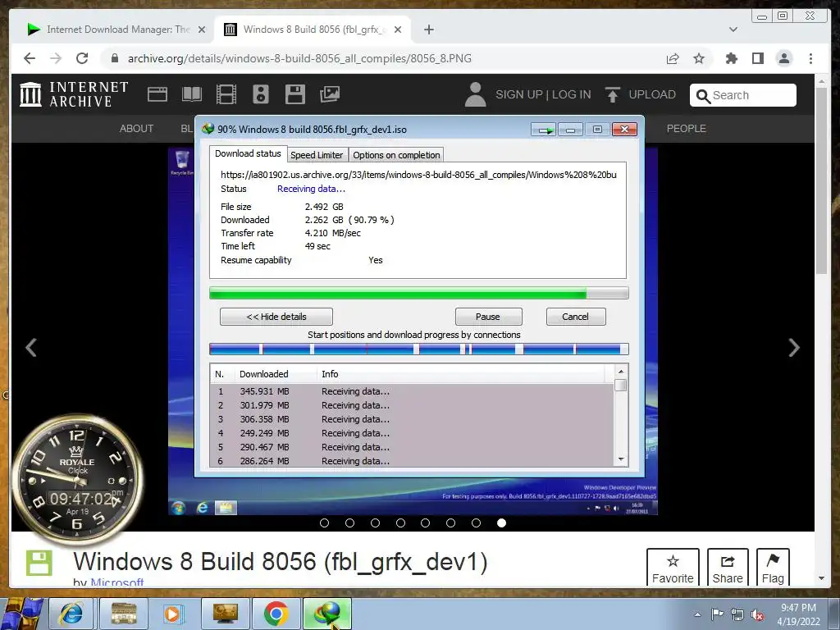Toggle Chrome side panel icon
This screenshot has width=840, height=630.
(x=757, y=58)
